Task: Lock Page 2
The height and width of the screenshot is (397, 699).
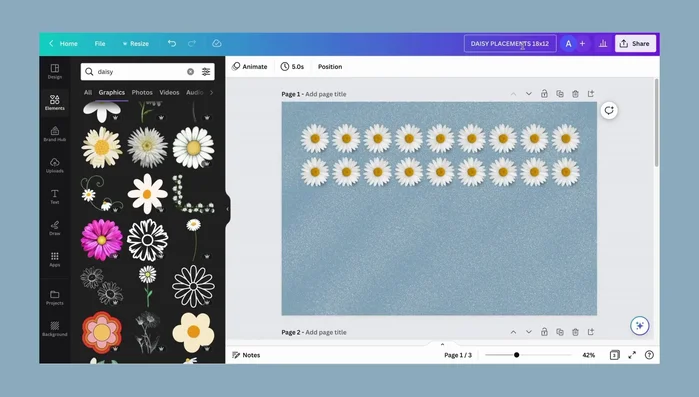Action: (x=544, y=332)
